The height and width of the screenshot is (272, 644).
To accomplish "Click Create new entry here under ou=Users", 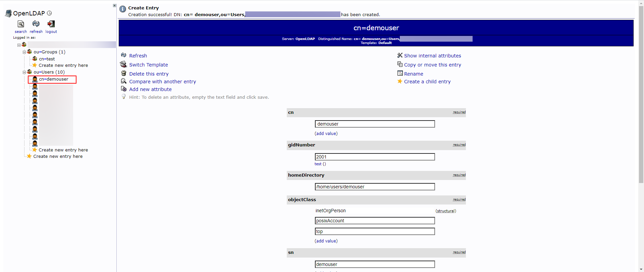I will click(63, 150).
